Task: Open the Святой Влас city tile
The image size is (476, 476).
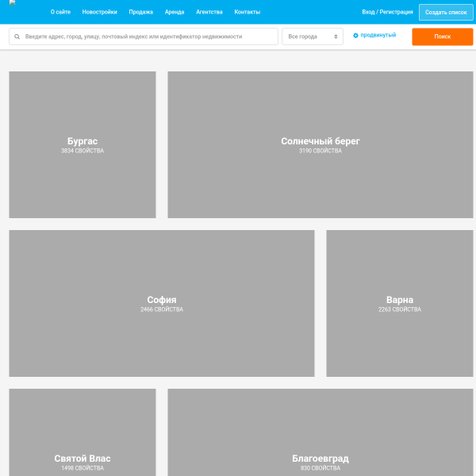Action: click(x=83, y=432)
